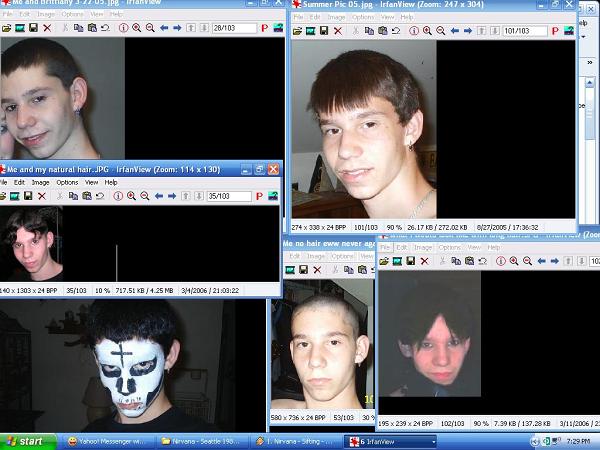Click Open folder icon in Summer Pic window
600x450 pixels.
(297, 31)
